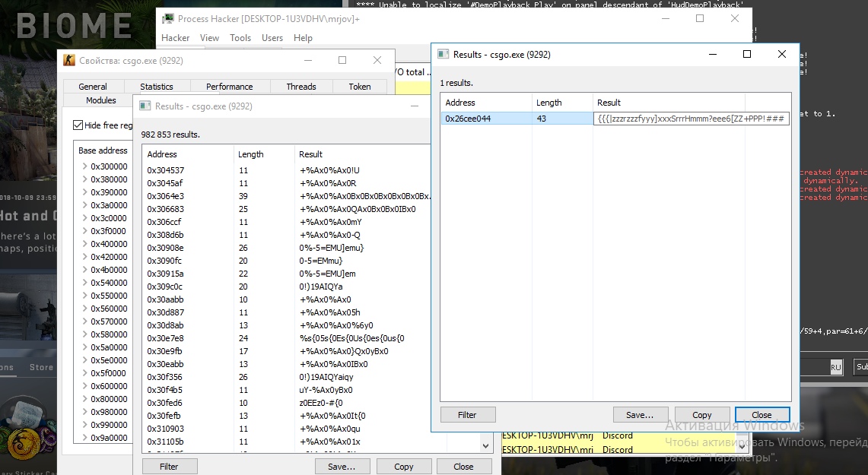The width and height of the screenshot is (868, 475).
Task: Click the Process Hacker title bar icon
Action: (167, 19)
